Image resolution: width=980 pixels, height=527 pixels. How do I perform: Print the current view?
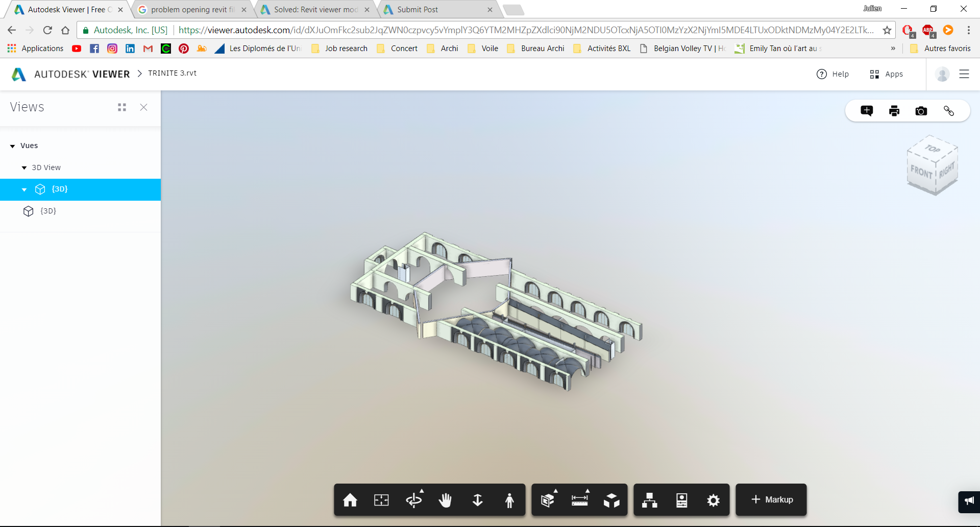(894, 111)
